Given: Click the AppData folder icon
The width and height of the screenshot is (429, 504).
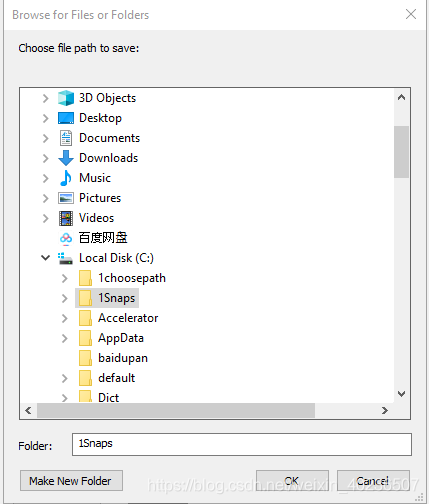Looking at the screenshot, I should (x=85, y=338).
